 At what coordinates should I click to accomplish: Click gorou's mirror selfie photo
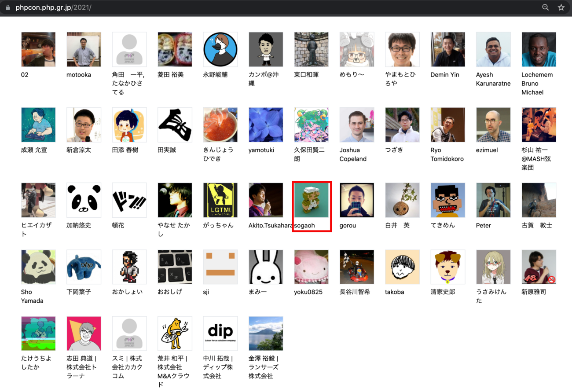[x=357, y=200]
